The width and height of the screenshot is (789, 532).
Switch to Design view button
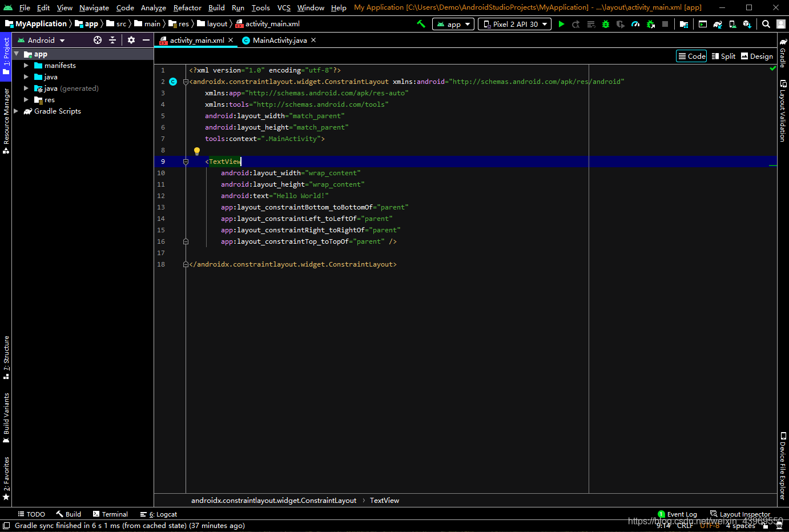pyautogui.click(x=757, y=56)
